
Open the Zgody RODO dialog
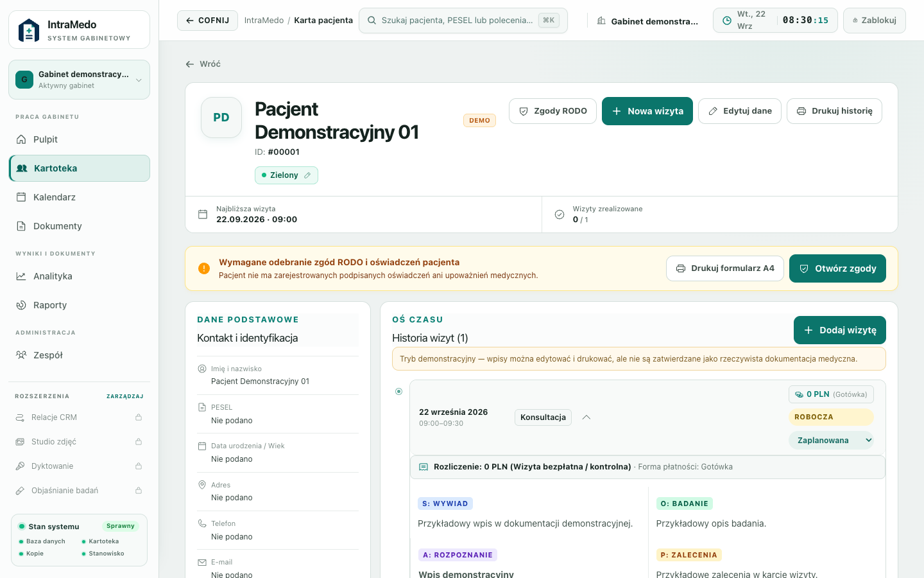point(552,111)
